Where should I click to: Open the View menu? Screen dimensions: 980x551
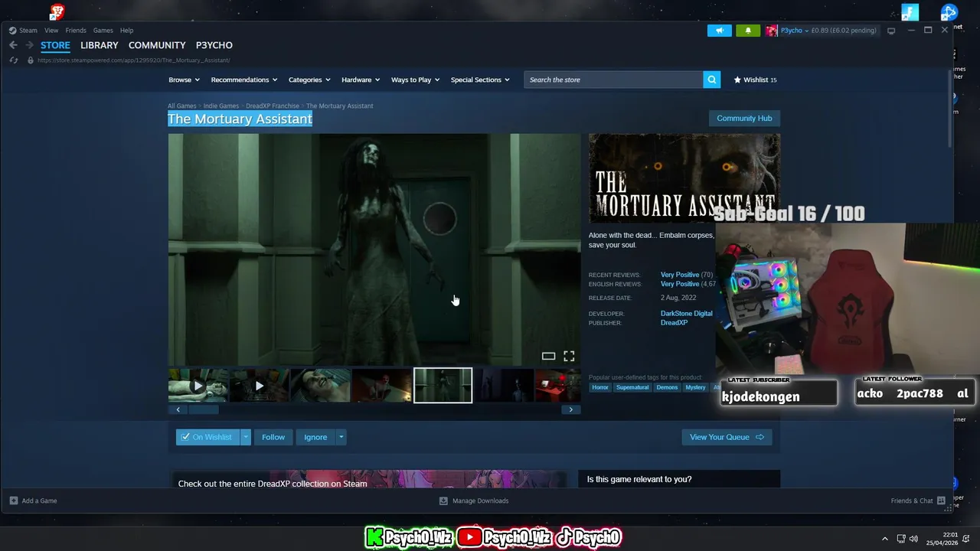tap(51, 31)
